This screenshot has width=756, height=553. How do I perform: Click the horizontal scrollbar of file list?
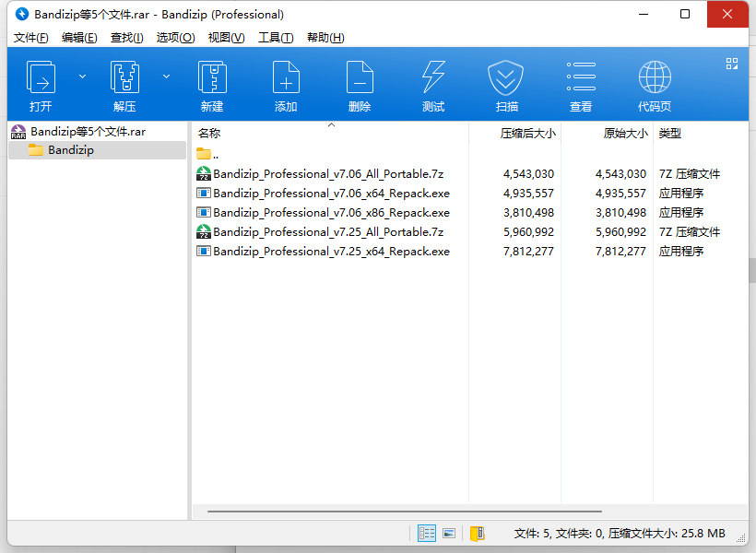click(405, 511)
